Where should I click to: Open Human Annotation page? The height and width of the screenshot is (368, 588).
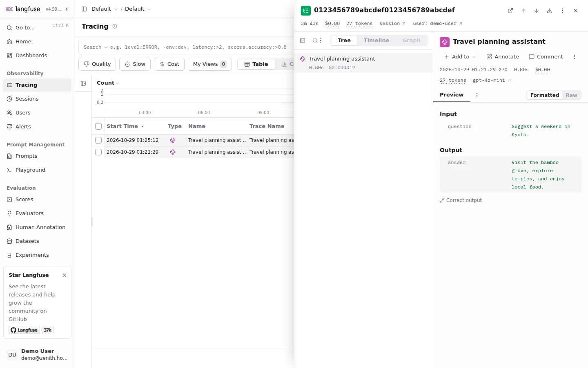pos(37,227)
